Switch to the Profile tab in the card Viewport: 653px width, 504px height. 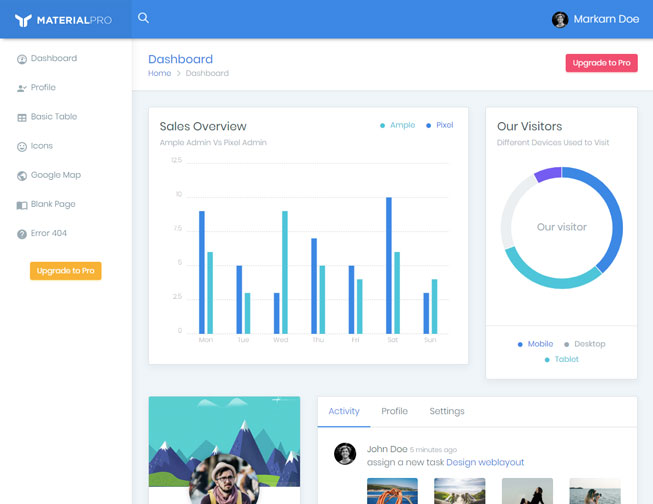point(394,412)
